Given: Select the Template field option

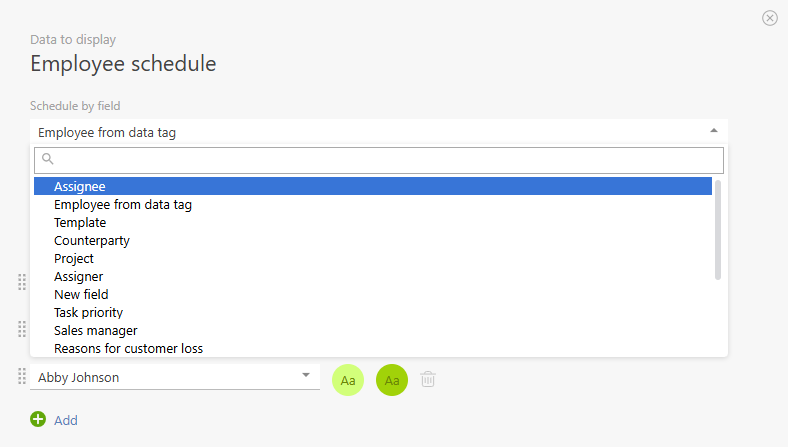Looking at the screenshot, I should [x=80, y=222].
